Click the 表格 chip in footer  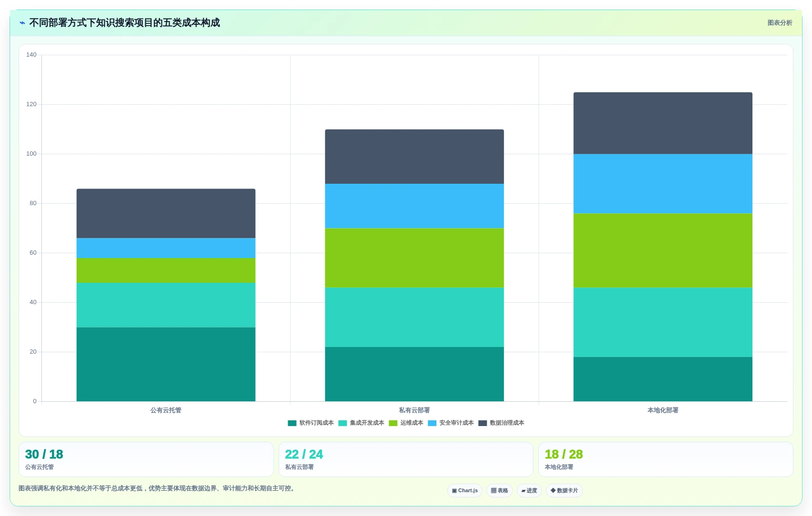[500, 491]
